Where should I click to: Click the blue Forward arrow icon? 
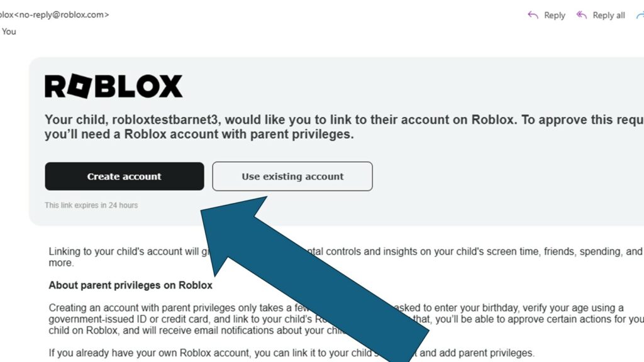640,15
